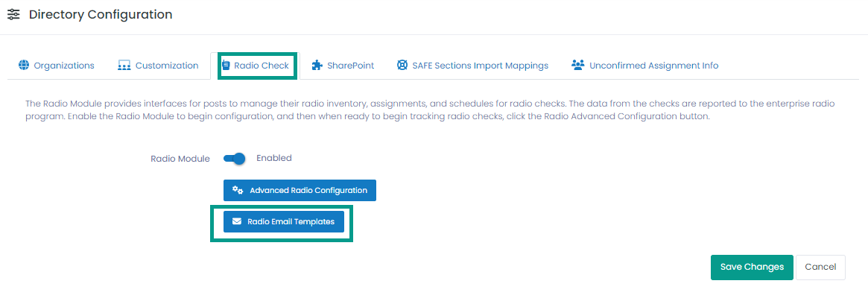Switch to the Organizations tab
Viewport: 868px width, 307px height.
[x=56, y=66]
